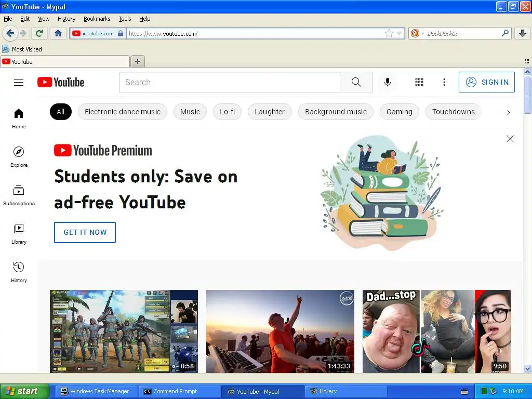The image size is (532, 399).
Task: Click the 9:10 AM system clock
Action: click(x=513, y=391)
